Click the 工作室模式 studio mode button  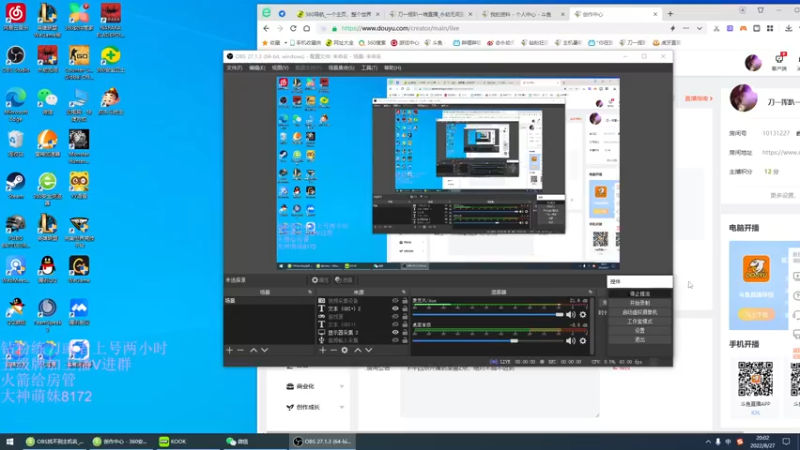click(x=640, y=321)
